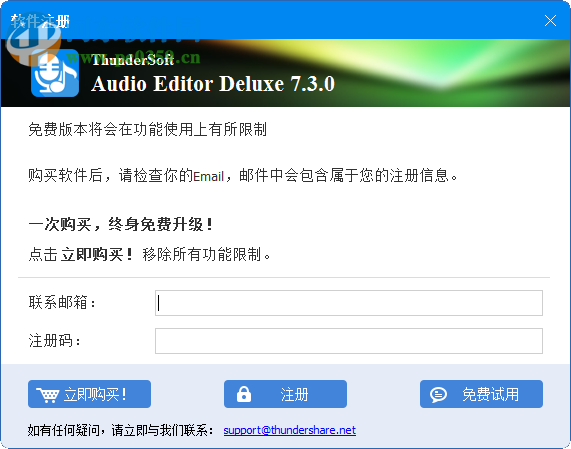The width and height of the screenshot is (571, 449).
Task: Click the padlock icon on 注册 button
Action: pyautogui.click(x=244, y=394)
